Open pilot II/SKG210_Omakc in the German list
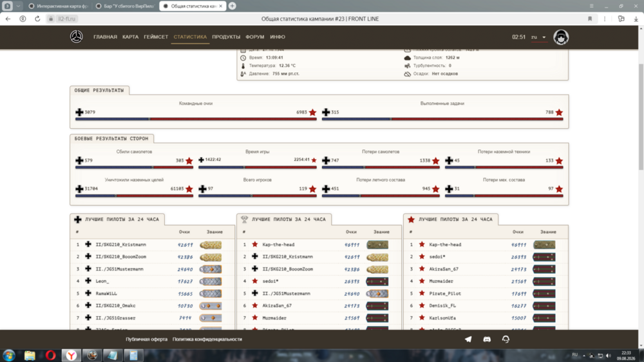 pyautogui.click(x=115, y=306)
